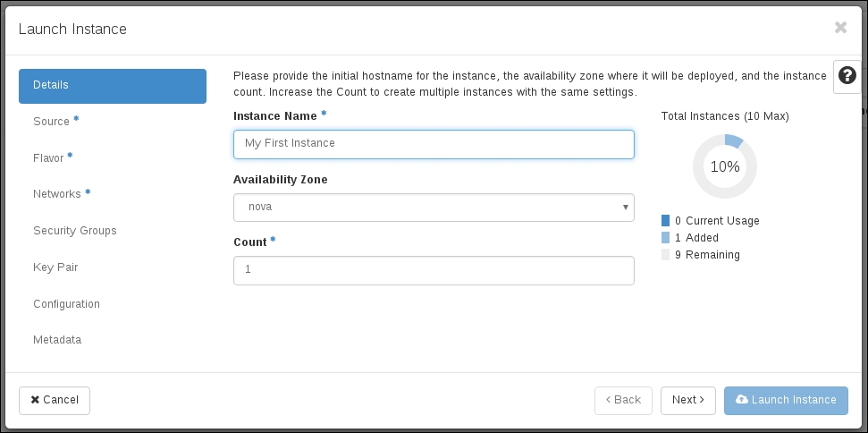Image resolution: width=868 pixels, height=433 pixels.
Task: Click the Launch Instance cloud button
Action: [x=786, y=400]
